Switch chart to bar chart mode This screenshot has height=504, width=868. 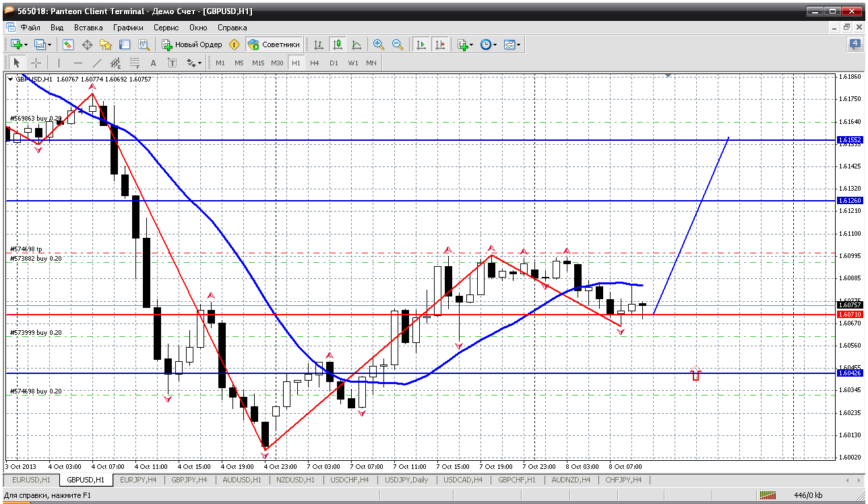(319, 44)
